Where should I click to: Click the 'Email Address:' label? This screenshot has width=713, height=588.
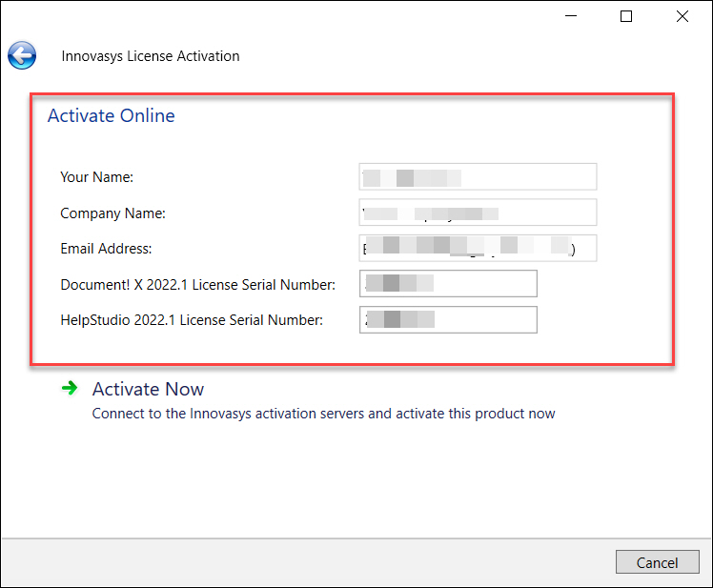106,249
